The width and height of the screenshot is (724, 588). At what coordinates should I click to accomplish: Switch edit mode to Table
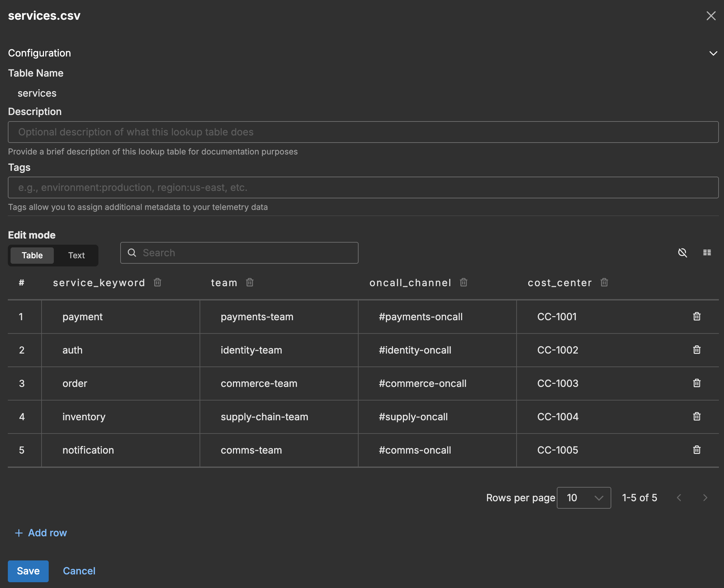pyautogui.click(x=32, y=255)
